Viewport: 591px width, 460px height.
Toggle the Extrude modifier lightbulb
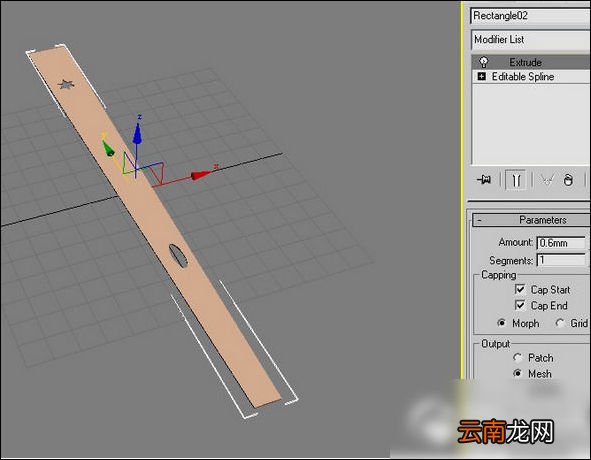point(484,62)
